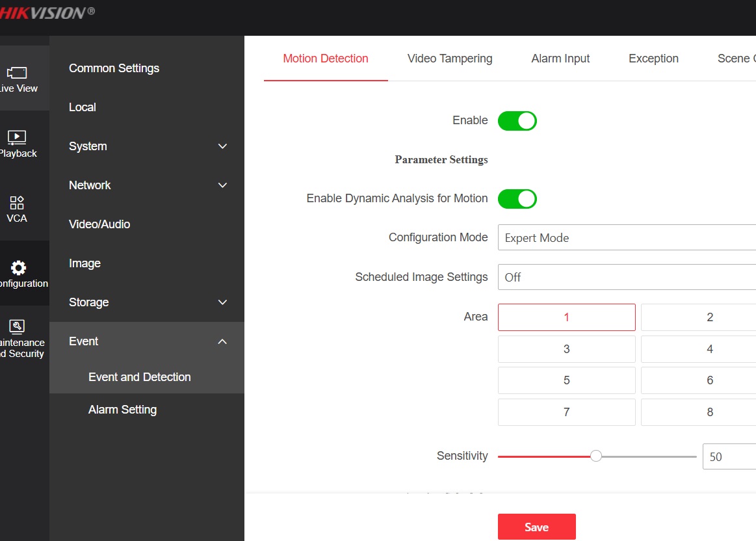Expand the System menu chevron

tap(222, 146)
